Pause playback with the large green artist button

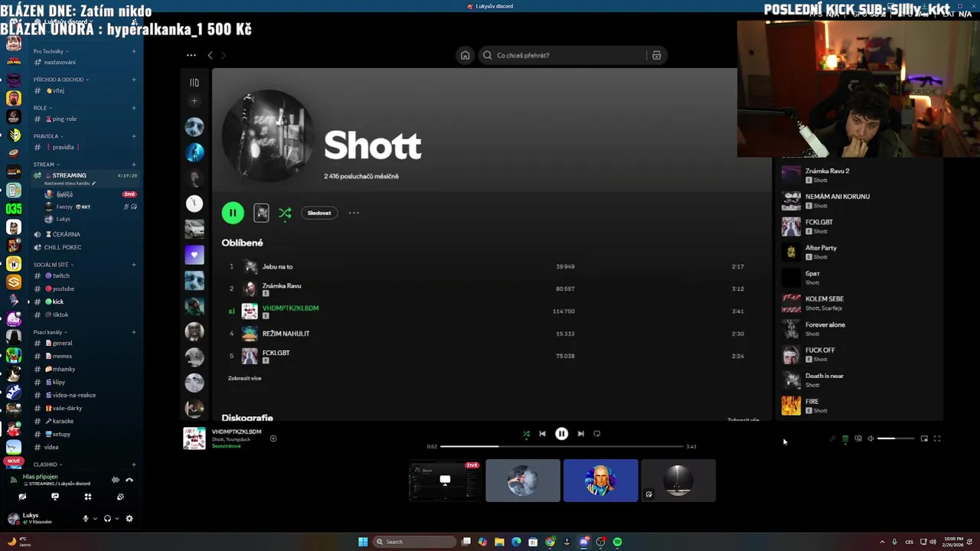coord(233,213)
